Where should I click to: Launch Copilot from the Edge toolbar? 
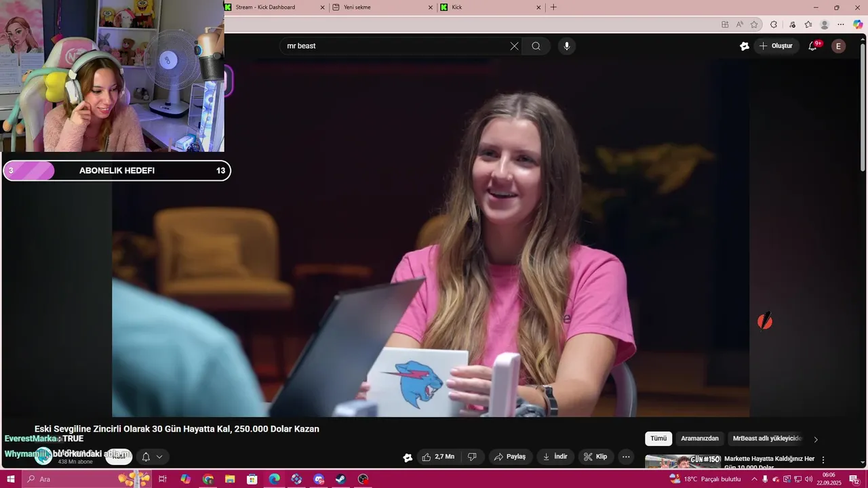[858, 24]
